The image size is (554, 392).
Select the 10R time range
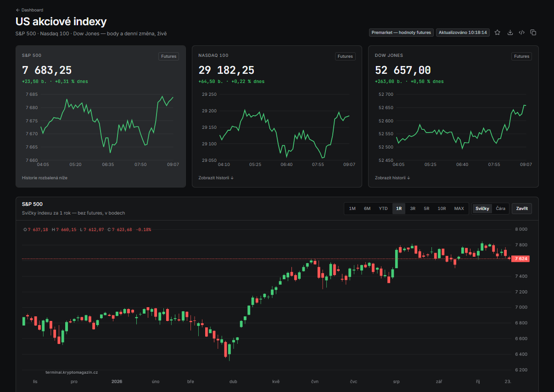tap(442, 209)
